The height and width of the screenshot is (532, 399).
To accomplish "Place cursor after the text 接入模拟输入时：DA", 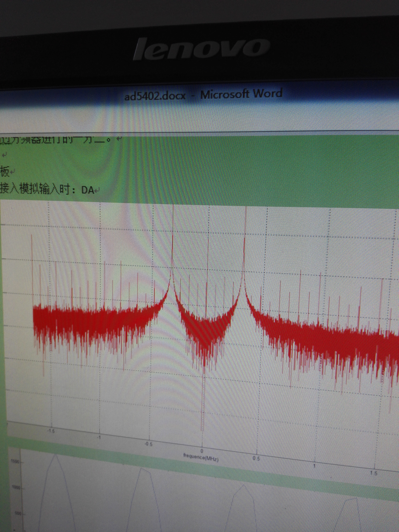I will tap(94, 190).
